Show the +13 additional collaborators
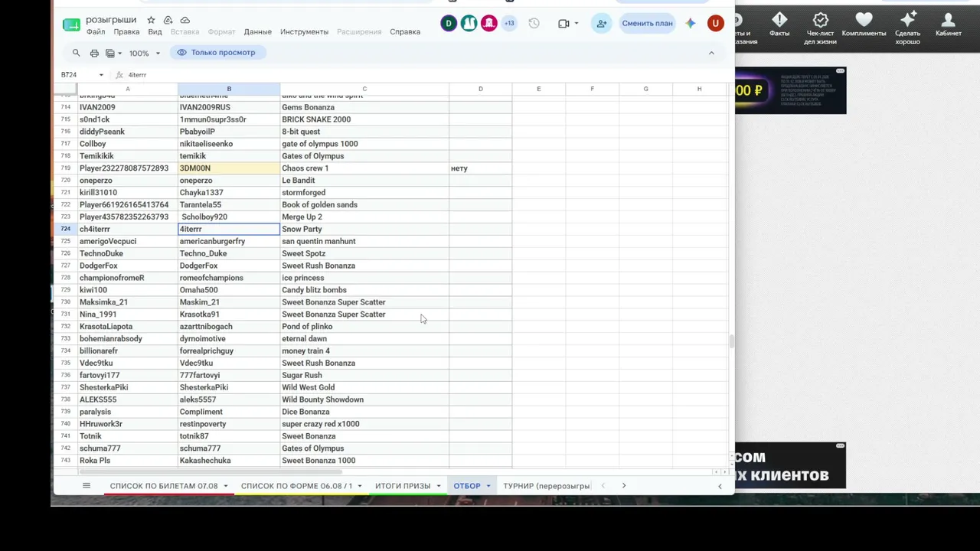 [x=509, y=23]
